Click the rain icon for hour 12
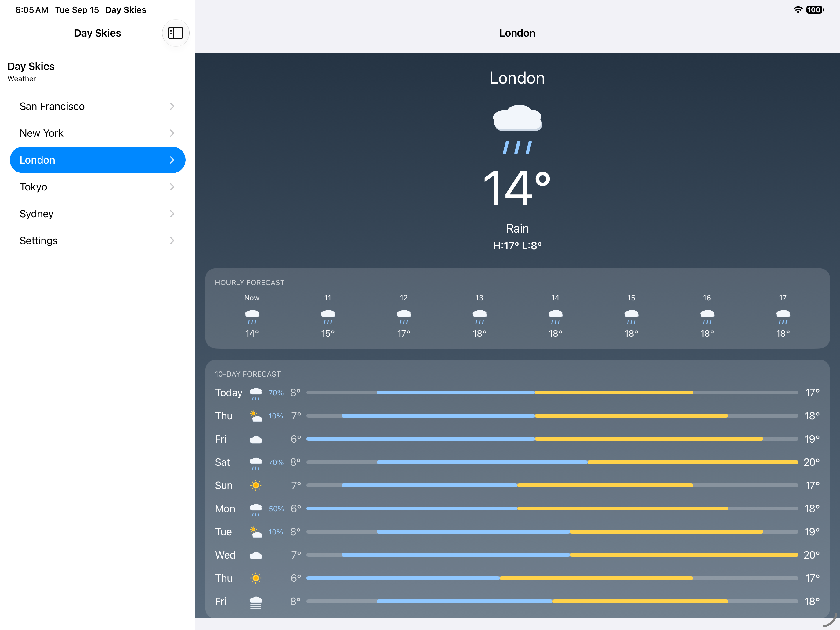The image size is (840, 630). coord(404,317)
